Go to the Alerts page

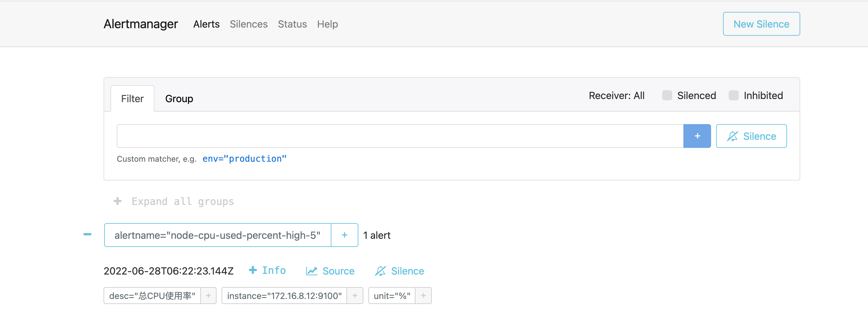coord(206,24)
